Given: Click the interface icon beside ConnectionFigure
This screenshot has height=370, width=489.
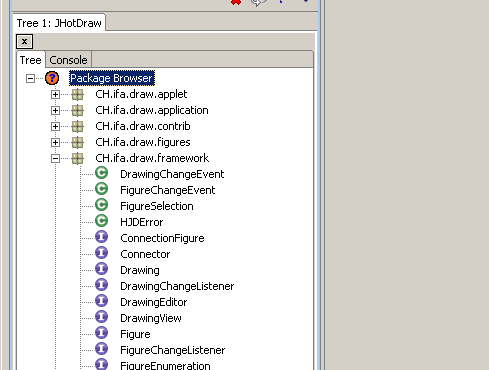Looking at the screenshot, I should tap(101, 237).
